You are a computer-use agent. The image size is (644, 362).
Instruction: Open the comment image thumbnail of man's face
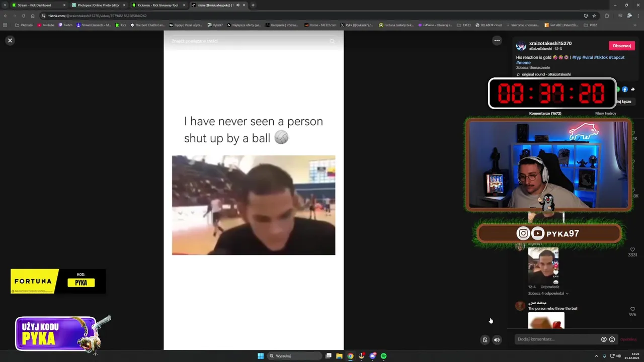(543, 266)
